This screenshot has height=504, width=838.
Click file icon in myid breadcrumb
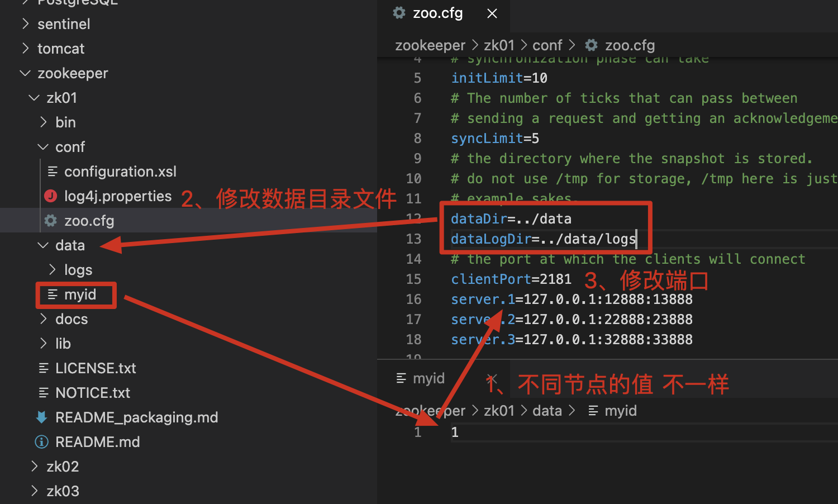click(x=593, y=411)
